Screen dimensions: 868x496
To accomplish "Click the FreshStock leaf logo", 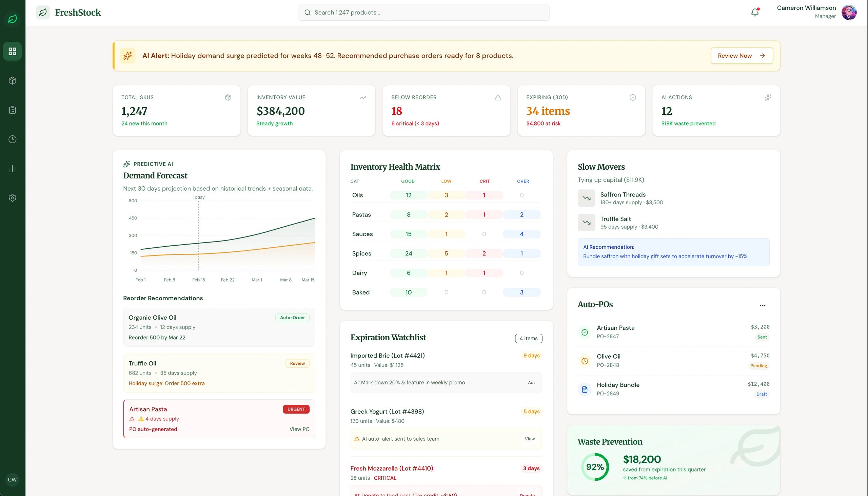I will click(43, 12).
